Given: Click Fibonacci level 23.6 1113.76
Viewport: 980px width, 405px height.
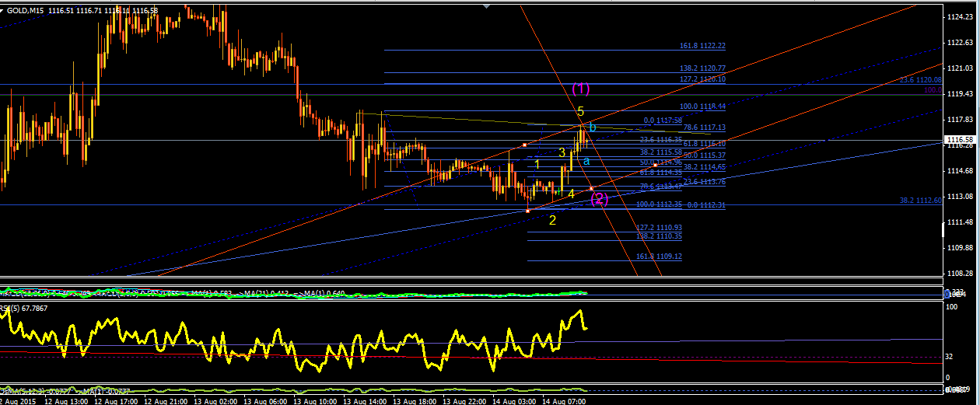Looking at the screenshot, I should click(704, 181).
